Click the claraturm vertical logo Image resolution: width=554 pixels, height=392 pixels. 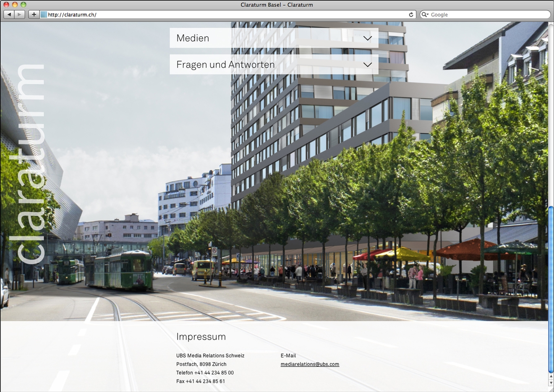pyautogui.click(x=30, y=164)
